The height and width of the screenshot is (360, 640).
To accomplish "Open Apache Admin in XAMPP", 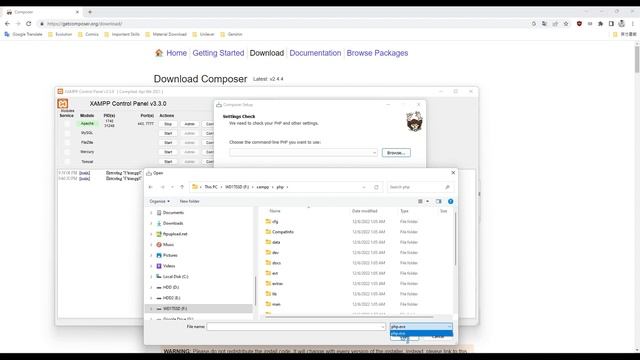I will (189, 124).
